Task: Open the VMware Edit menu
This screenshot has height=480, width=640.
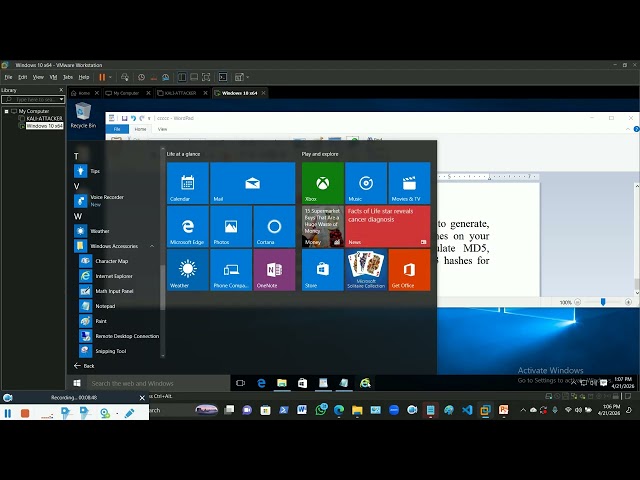Action: coord(22,77)
